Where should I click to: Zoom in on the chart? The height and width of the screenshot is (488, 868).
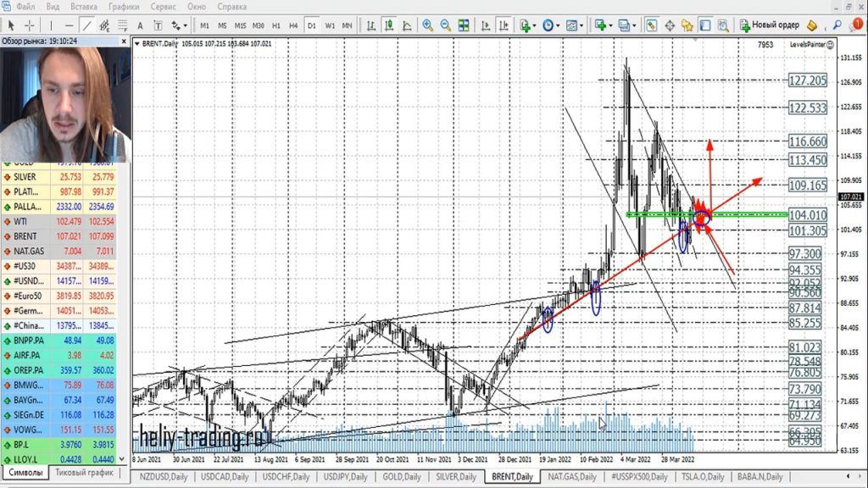tap(428, 25)
